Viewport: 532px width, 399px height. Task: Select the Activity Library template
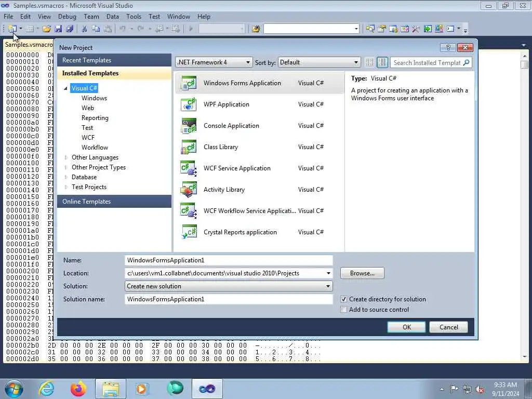click(x=260, y=190)
